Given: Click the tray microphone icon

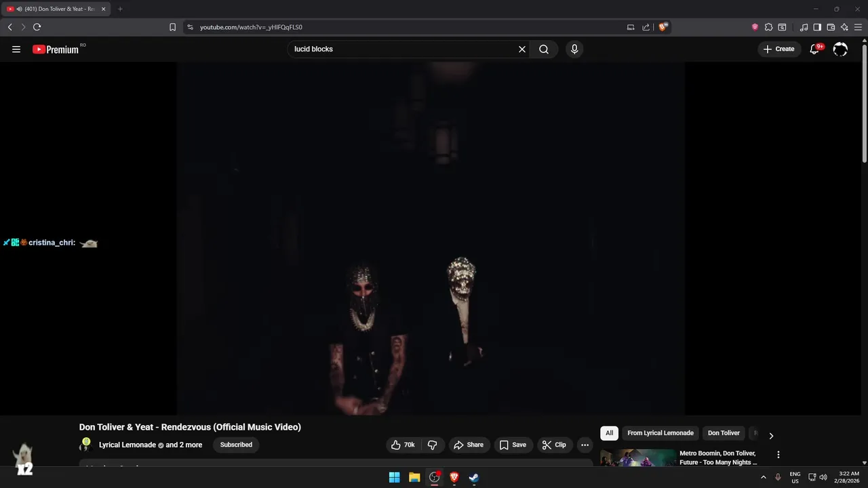Looking at the screenshot, I should point(778,477).
